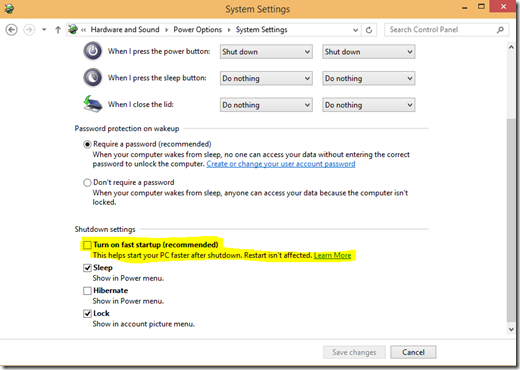The height and width of the screenshot is (370, 520).
Task: Open sleep button first Do nothing dropdown
Action: (x=266, y=78)
